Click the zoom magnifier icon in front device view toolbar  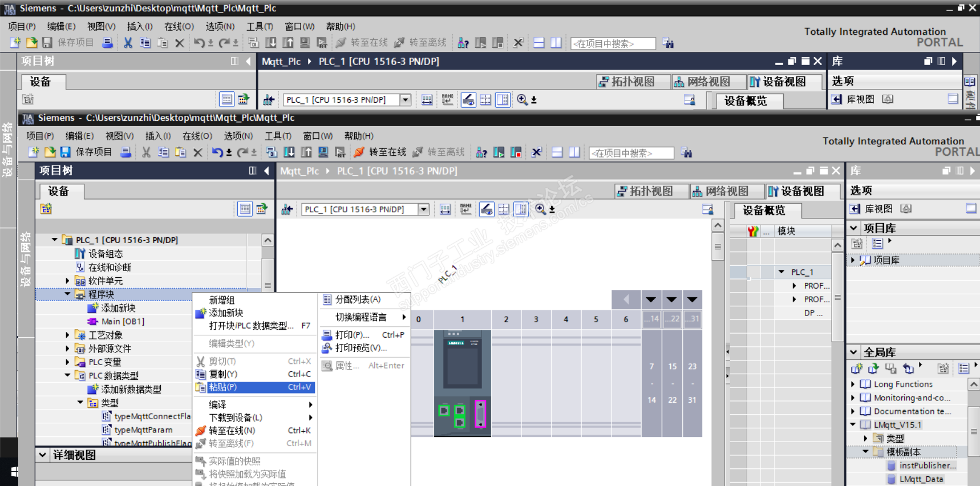click(540, 209)
